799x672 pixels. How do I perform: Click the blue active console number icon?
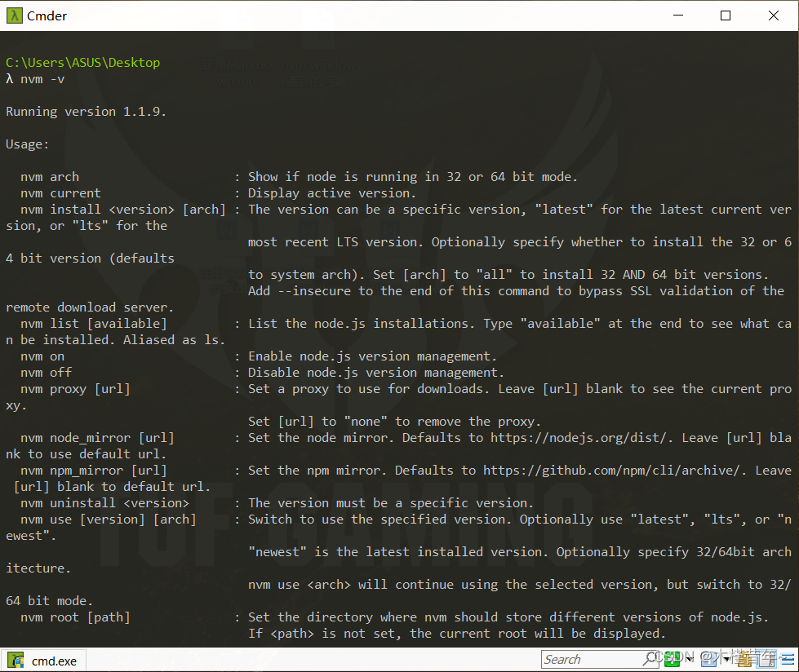click(x=708, y=659)
